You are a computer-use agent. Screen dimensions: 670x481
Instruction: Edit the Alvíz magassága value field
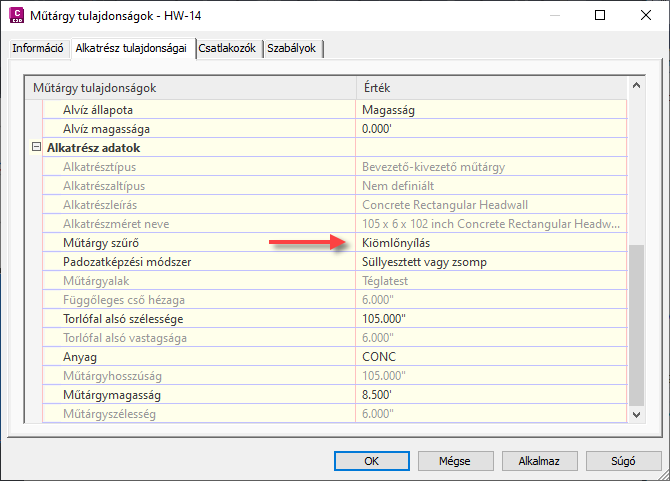[x=490, y=128]
